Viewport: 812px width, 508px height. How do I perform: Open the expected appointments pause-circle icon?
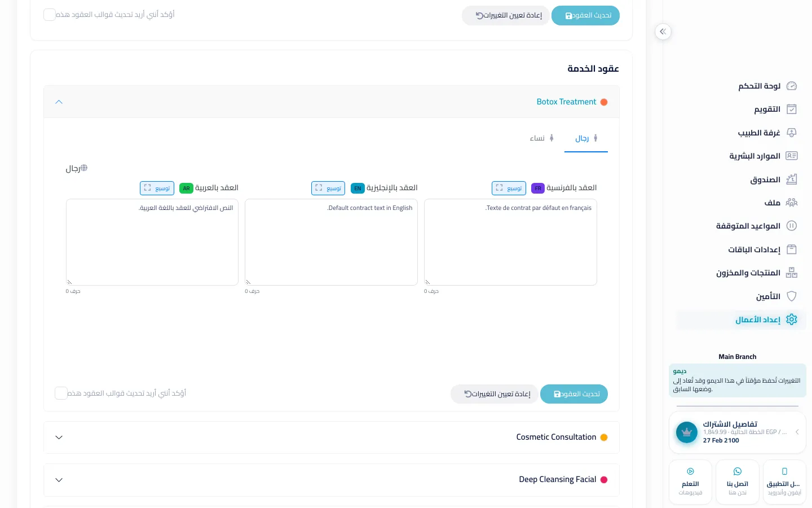tap(792, 226)
